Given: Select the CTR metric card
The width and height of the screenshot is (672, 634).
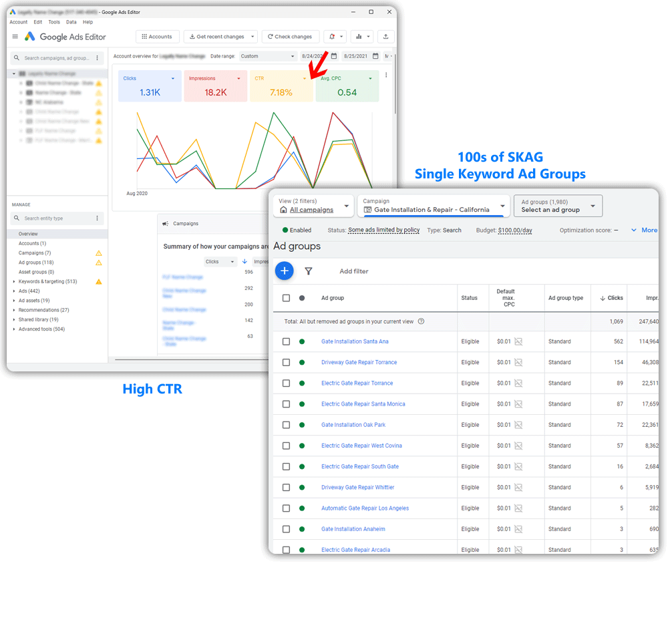Looking at the screenshot, I should pyautogui.click(x=281, y=86).
